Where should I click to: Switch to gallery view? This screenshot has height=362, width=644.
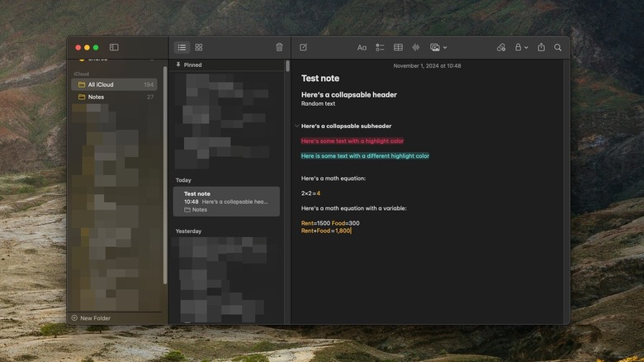[199, 47]
